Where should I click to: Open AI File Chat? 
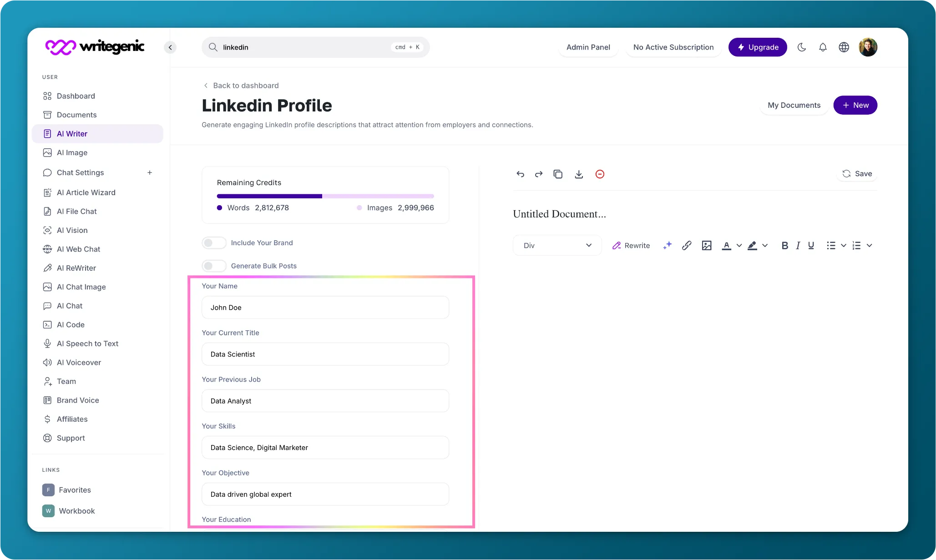[x=97, y=212]
